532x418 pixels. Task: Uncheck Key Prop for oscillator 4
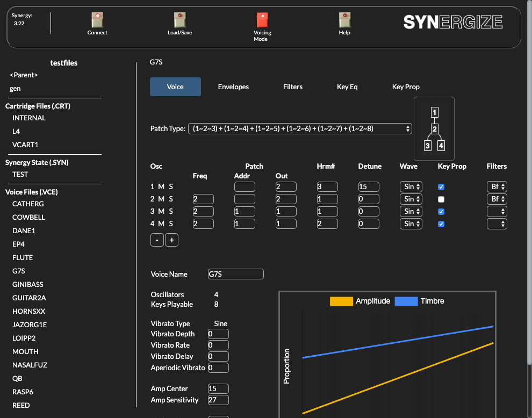(441, 224)
